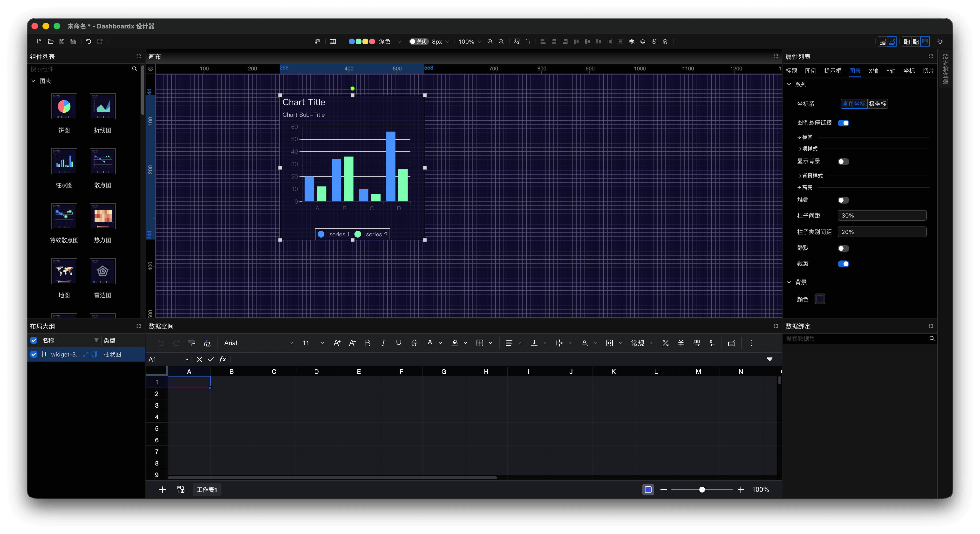Click the percent format icon
The width and height of the screenshot is (980, 534).
click(x=665, y=343)
